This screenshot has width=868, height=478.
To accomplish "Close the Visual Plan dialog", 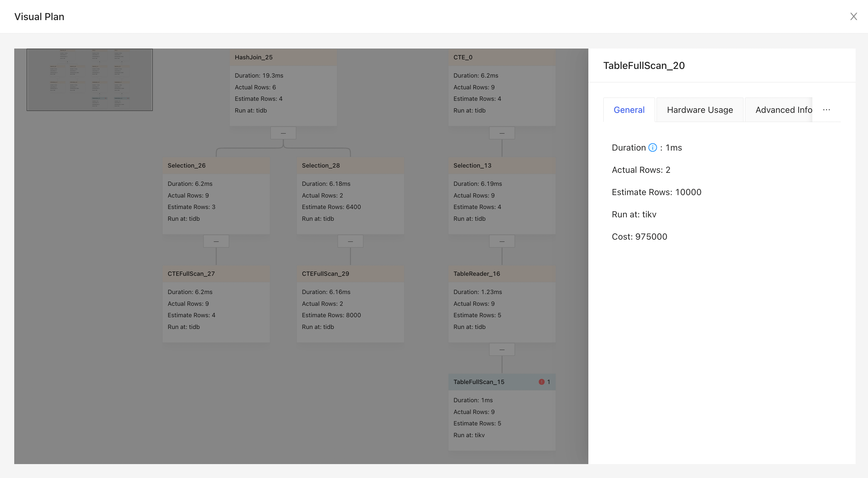I will coord(853,16).
